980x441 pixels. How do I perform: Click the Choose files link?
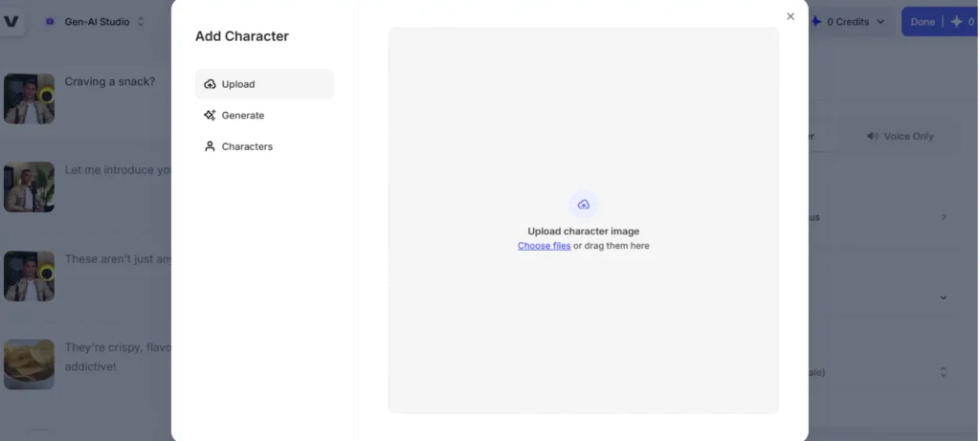coord(544,246)
